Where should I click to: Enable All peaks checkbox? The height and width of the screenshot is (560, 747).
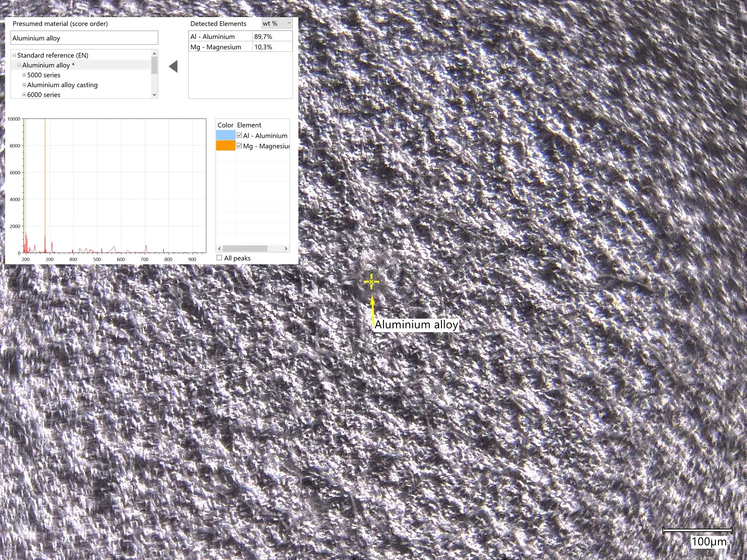[x=219, y=258]
